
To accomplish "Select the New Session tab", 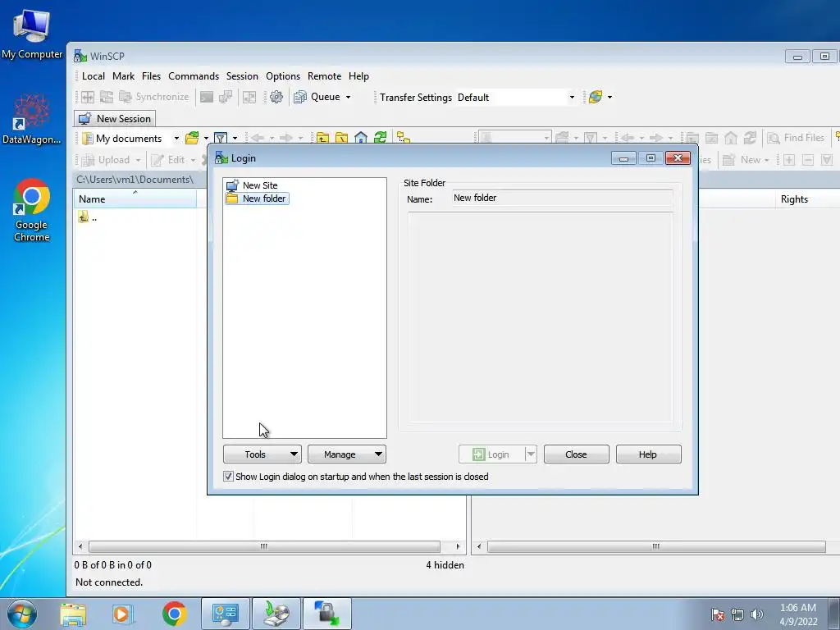I will click(115, 118).
